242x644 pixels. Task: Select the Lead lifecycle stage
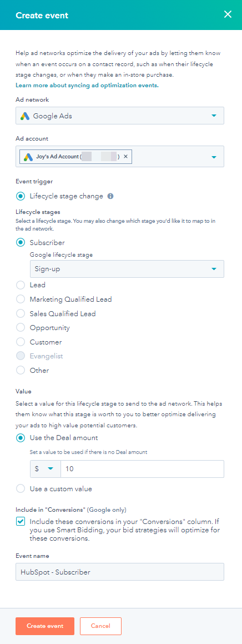click(20, 285)
